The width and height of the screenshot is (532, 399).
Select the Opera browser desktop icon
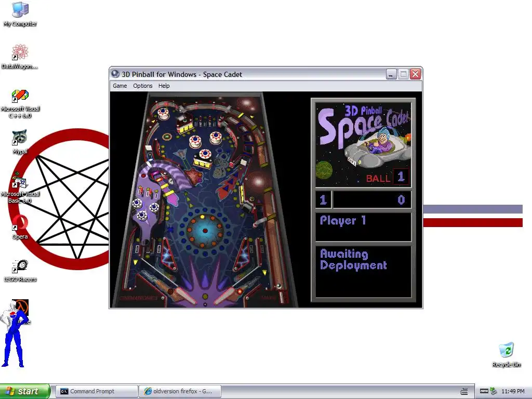click(x=20, y=227)
